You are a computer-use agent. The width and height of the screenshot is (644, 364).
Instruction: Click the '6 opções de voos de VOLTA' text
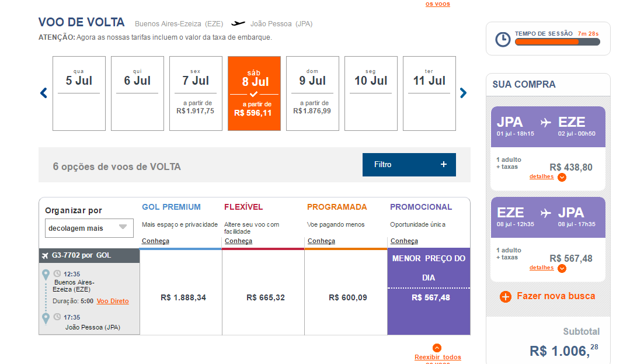point(117,167)
